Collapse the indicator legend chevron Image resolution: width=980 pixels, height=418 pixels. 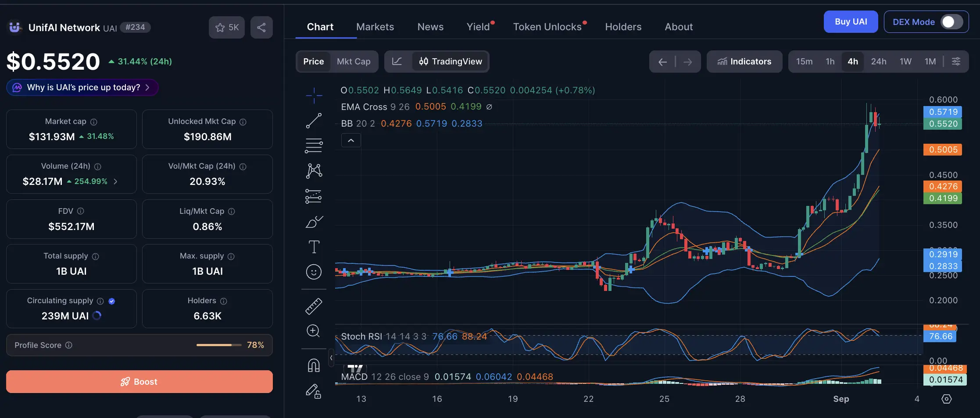point(351,141)
